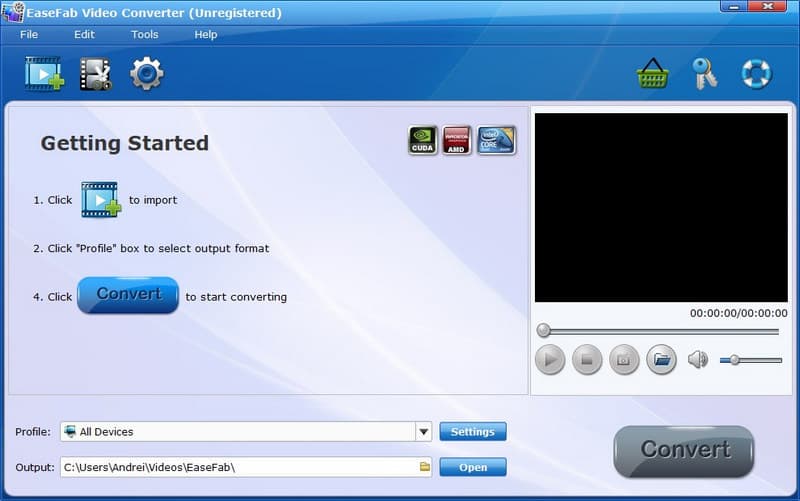
Task: Click the AMD acceleration badge icon
Action: point(457,140)
